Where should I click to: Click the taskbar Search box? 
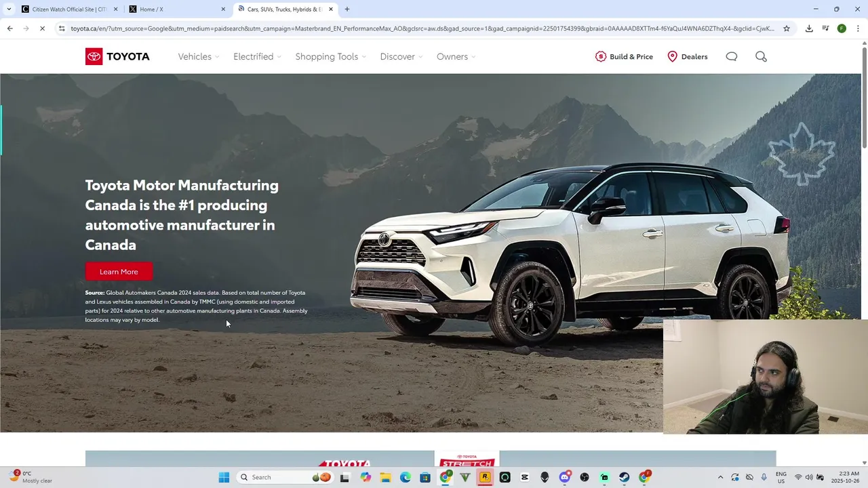coord(285,477)
